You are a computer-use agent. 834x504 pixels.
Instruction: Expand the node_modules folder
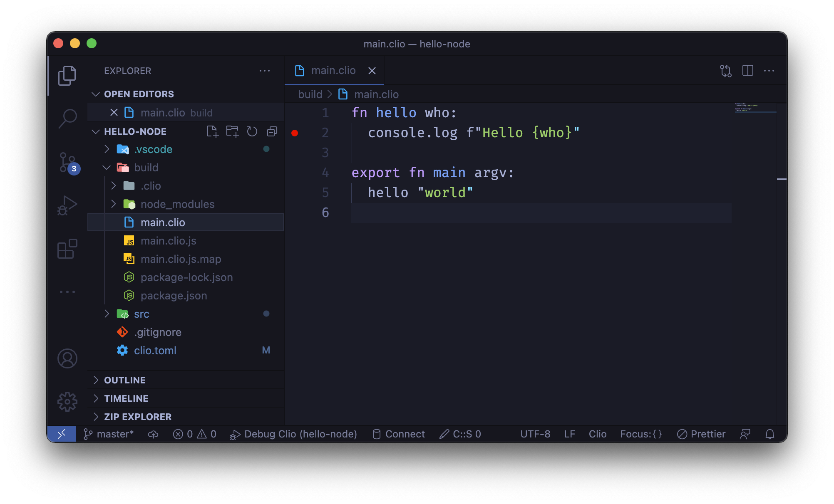pyautogui.click(x=186, y=204)
